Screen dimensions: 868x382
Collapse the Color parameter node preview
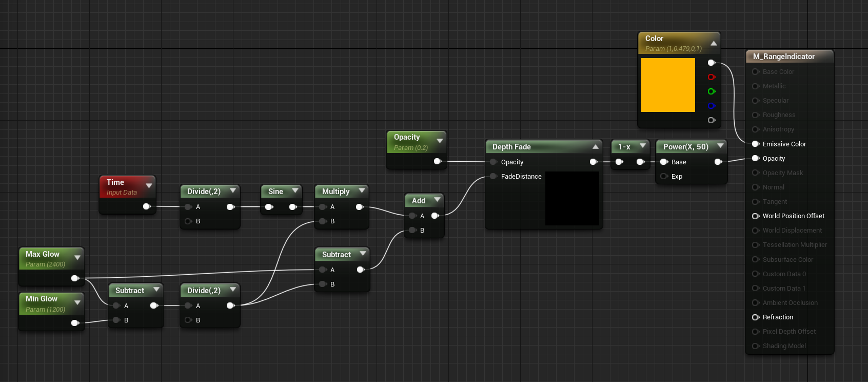pos(714,43)
